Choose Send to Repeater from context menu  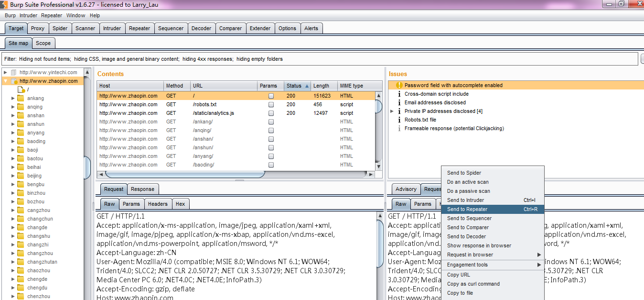click(x=467, y=209)
